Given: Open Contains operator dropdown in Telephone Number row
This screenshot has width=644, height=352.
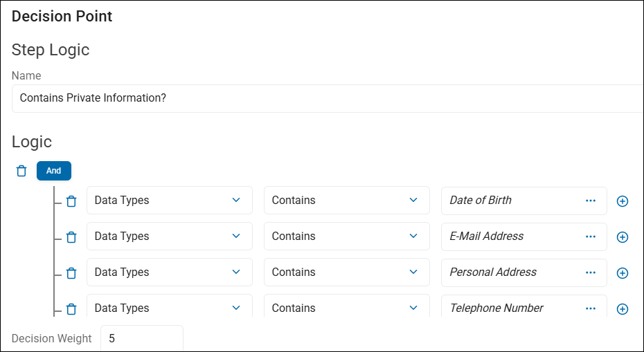Looking at the screenshot, I should click(346, 308).
